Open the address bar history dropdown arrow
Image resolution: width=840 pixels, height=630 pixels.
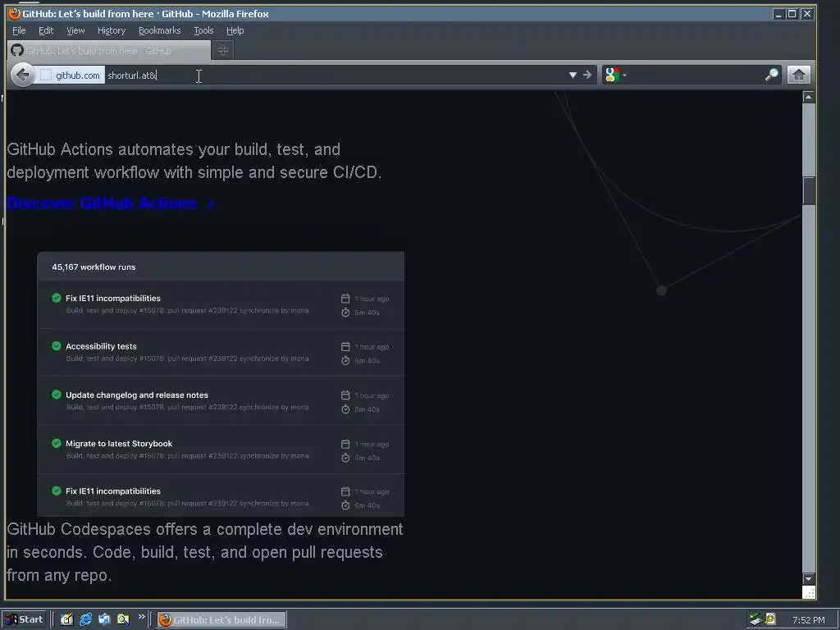coord(573,75)
